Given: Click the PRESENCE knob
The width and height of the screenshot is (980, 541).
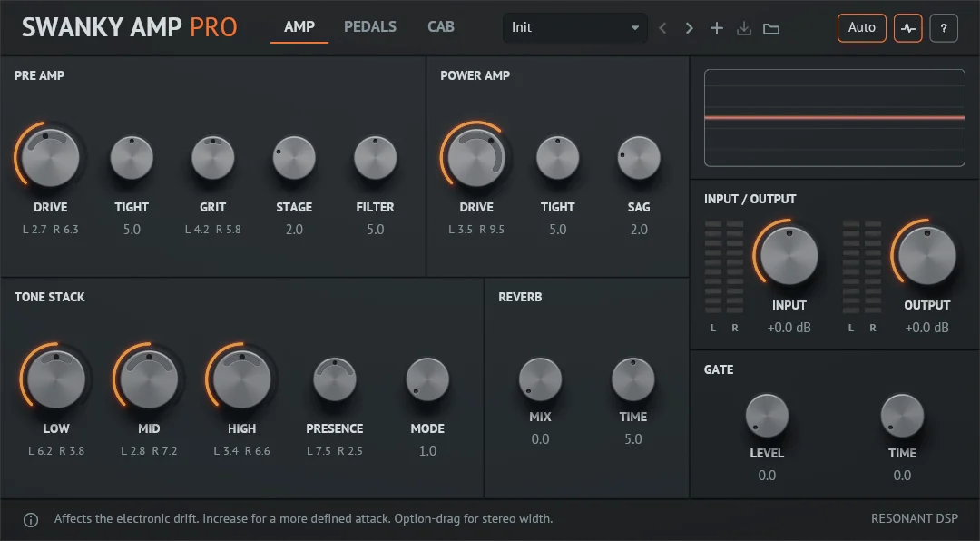Looking at the screenshot, I should click(x=334, y=379).
